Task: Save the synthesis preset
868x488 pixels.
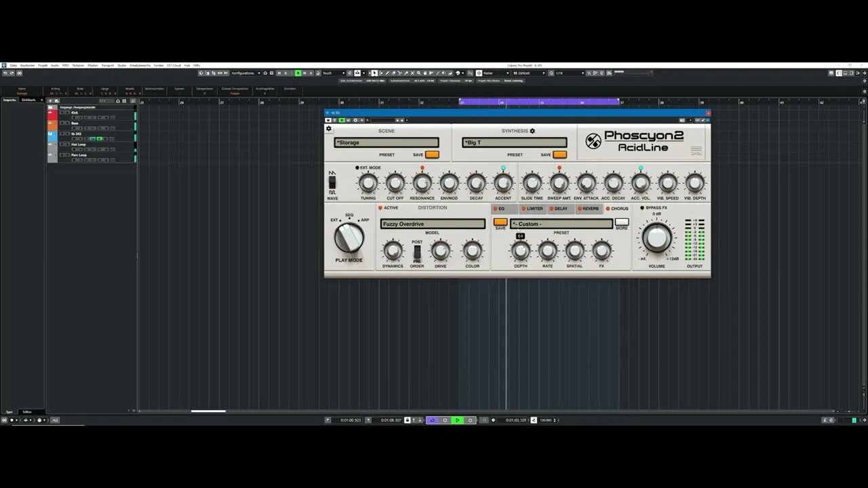Action: pos(560,155)
